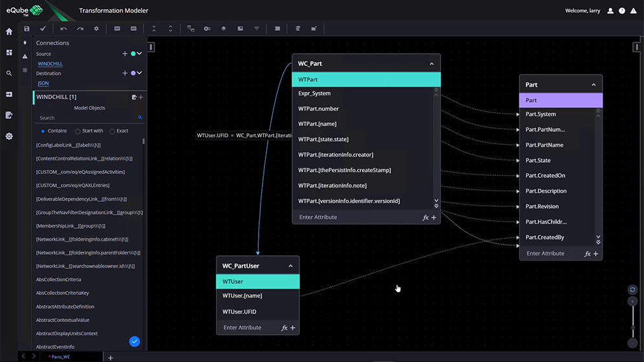Expand the Destination connection chevron
The width and height of the screenshot is (644, 362).
pyautogui.click(x=140, y=72)
